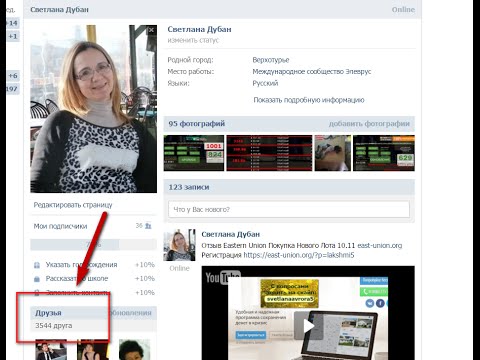Click the X icon on profile photo

152,30
